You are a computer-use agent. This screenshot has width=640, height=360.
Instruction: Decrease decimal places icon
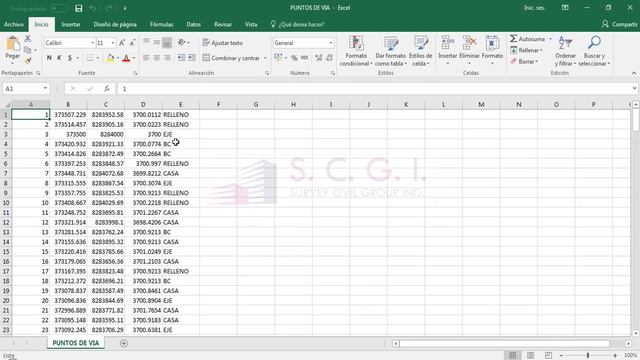(x=329, y=58)
